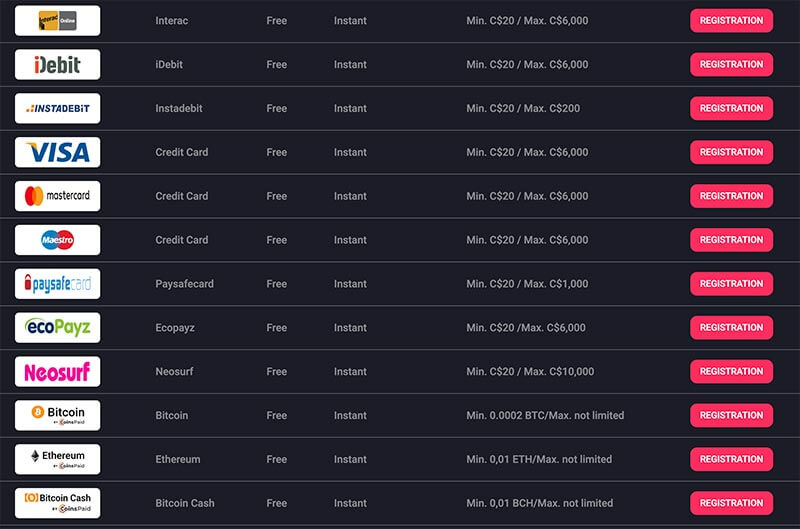
Task: Select the ecoPayz logo
Action: [x=58, y=328]
